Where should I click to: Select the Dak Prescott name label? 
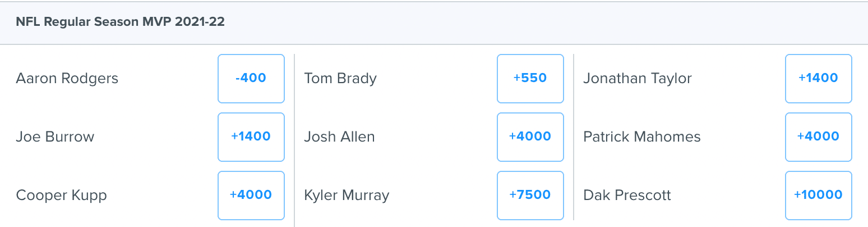pos(627,196)
